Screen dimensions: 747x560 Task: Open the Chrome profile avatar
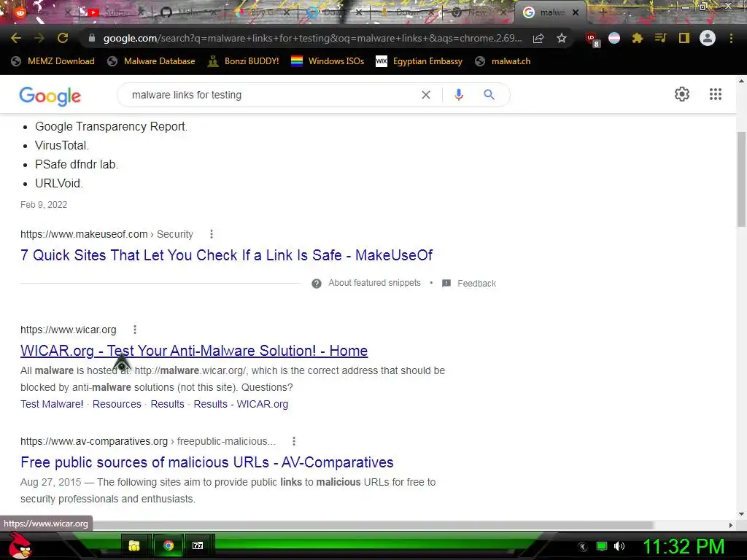point(708,38)
